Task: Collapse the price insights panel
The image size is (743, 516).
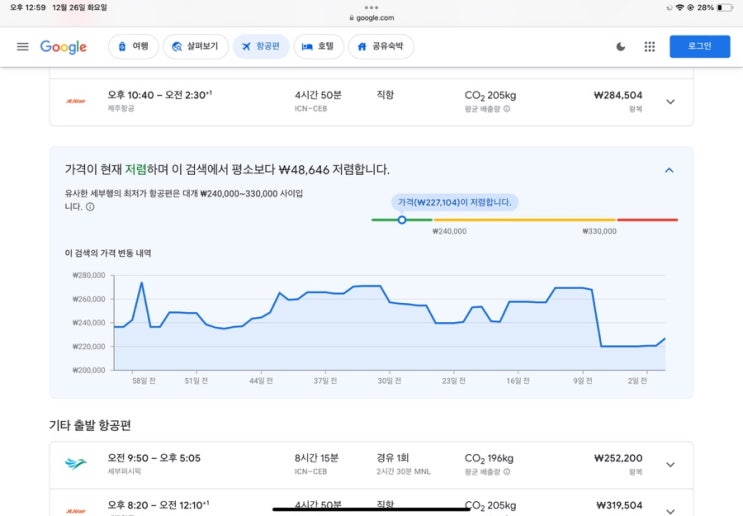Action: coord(669,170)
